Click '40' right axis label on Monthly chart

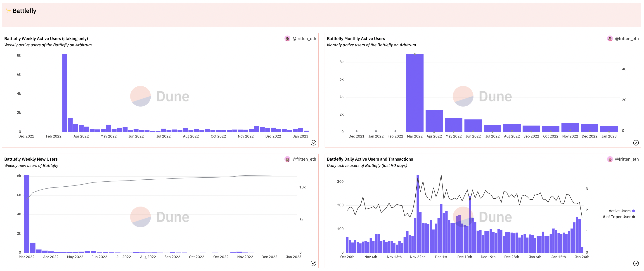[624, 69]
